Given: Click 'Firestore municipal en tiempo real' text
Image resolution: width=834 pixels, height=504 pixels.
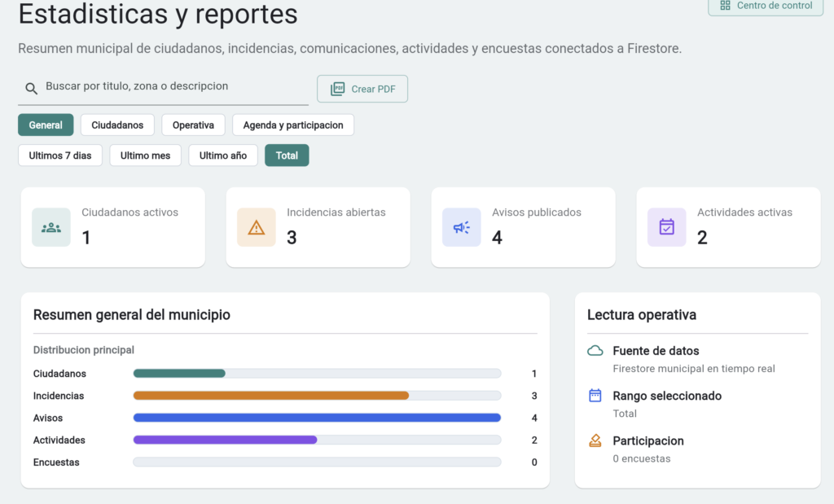Looking at the screenshot, I should tap(694, 368).
